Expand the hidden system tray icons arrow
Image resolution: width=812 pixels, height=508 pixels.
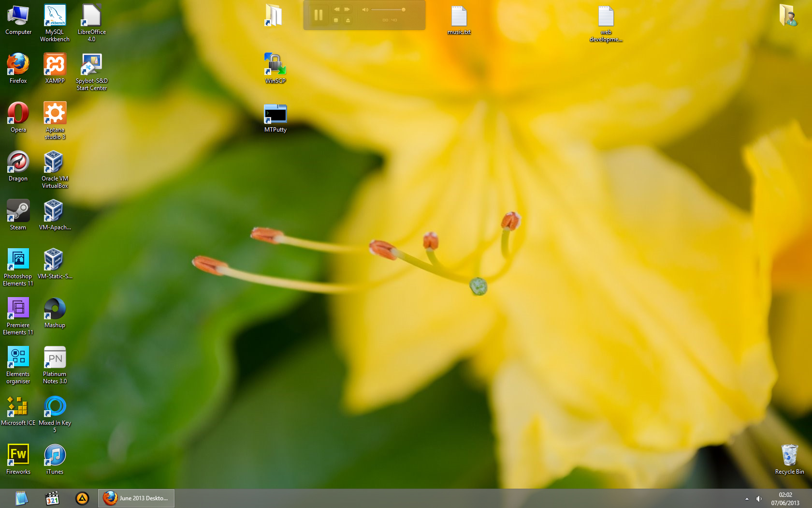747,499
